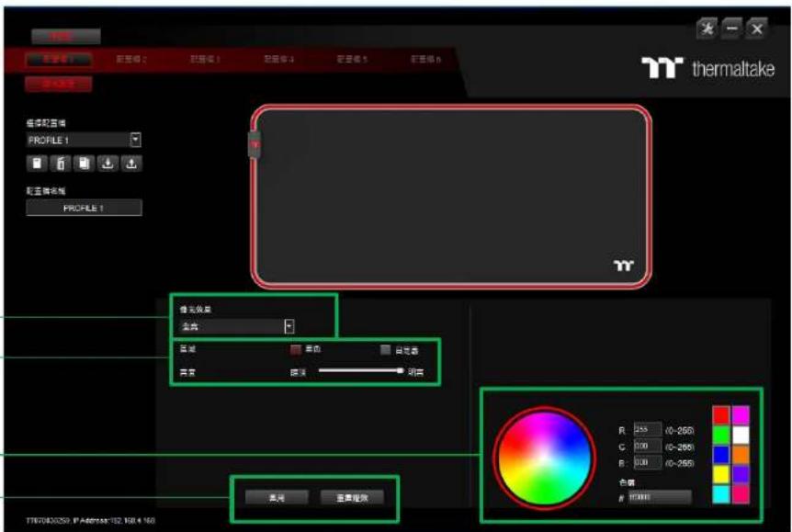
Task: Select the cyan color swatch
Action: (720, 494)
